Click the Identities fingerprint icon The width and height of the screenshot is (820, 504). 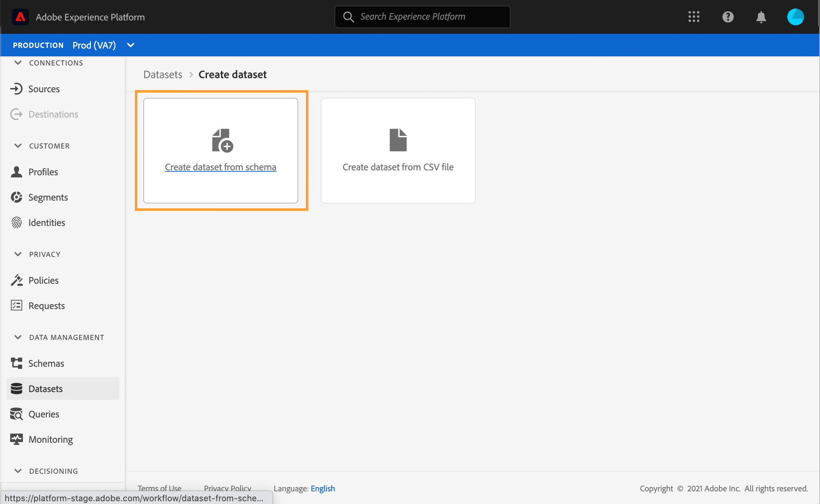coord(16,222)
